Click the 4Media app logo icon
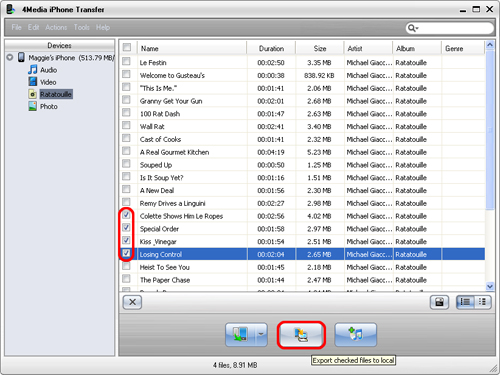Screen dimensions: 500x375 [x=11, y=9]
